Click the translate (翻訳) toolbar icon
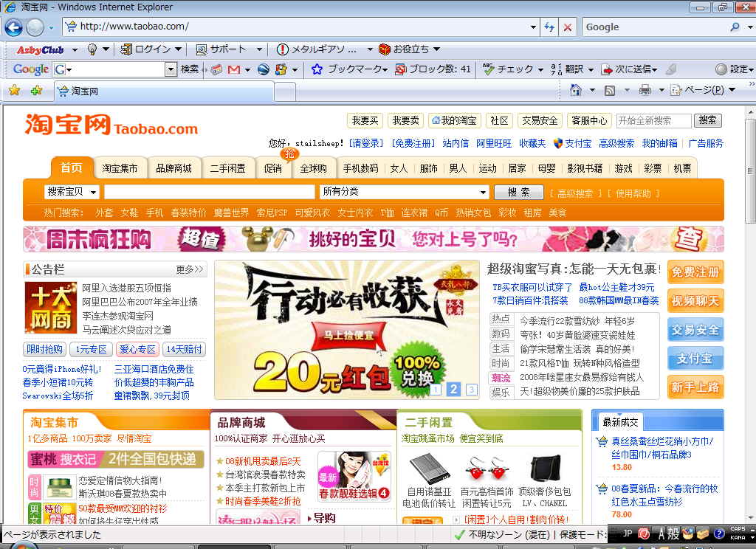The image size is (756, 549). pos(556,69)
